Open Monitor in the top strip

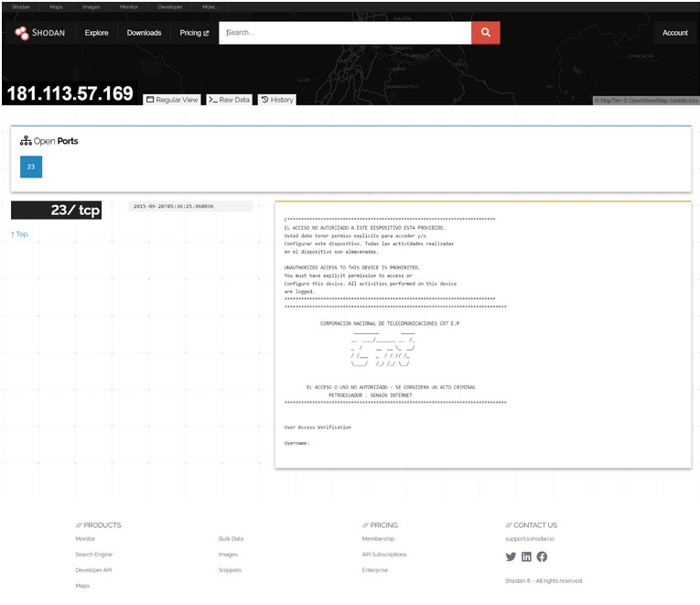click(129, 6)
